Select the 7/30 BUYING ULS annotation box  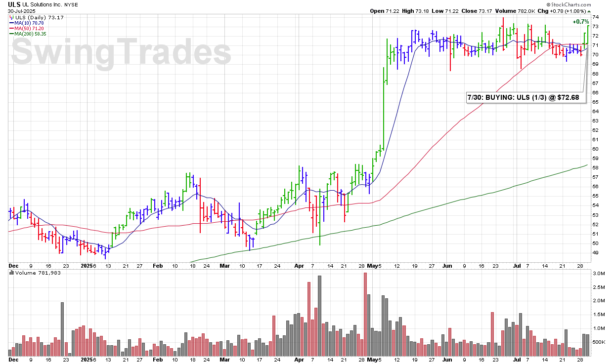point(525,98)
